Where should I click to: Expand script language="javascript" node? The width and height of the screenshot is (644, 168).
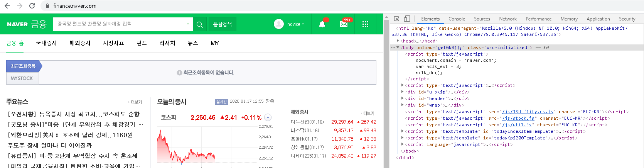pos(403,144)
